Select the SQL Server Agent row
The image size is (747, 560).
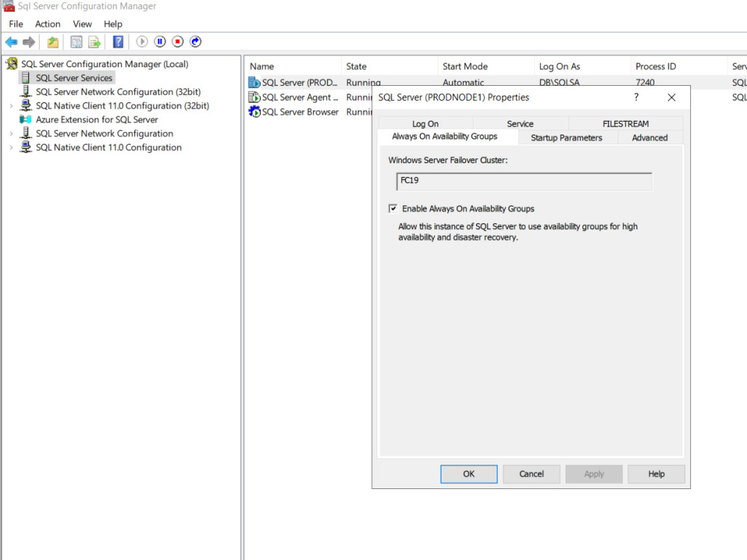[x=300, y=97]
